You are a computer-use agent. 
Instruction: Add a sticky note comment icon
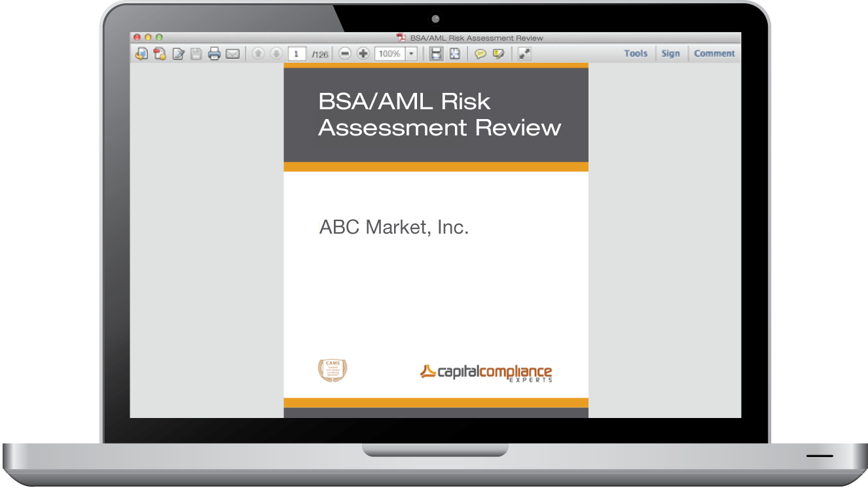click(x=480, y=54)
